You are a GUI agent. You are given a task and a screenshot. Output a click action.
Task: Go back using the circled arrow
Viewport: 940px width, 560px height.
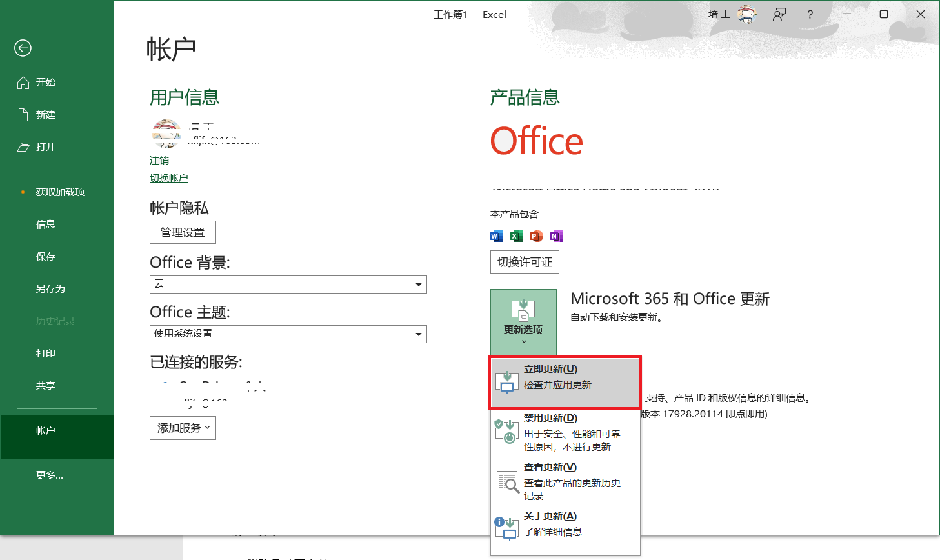point(23,48)
